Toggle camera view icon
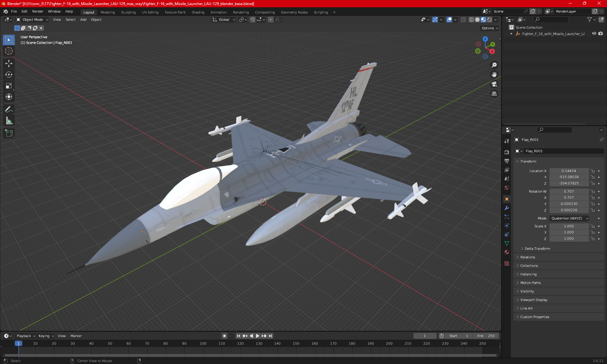Image resolution: width=607 pixels, height=364 pixels. 494,84
